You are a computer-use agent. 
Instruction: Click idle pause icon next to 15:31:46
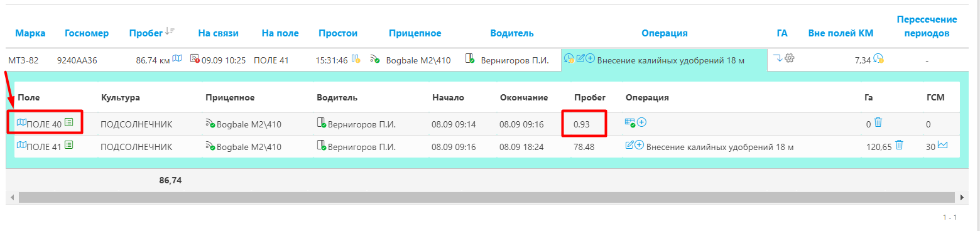(356, 59)
